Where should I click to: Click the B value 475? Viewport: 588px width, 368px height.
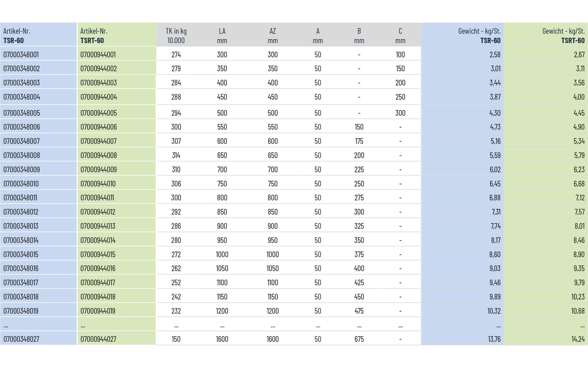click(359, 311)
